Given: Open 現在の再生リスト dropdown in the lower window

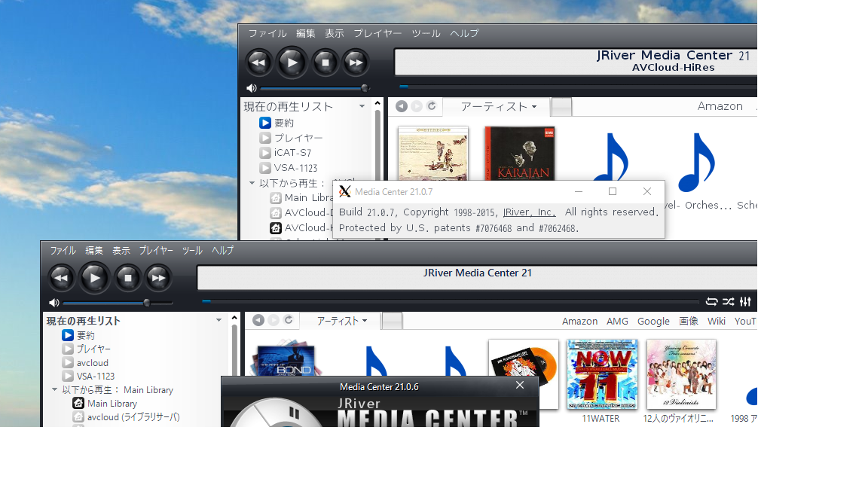Looking at the screenshot, I should point(219,320).
